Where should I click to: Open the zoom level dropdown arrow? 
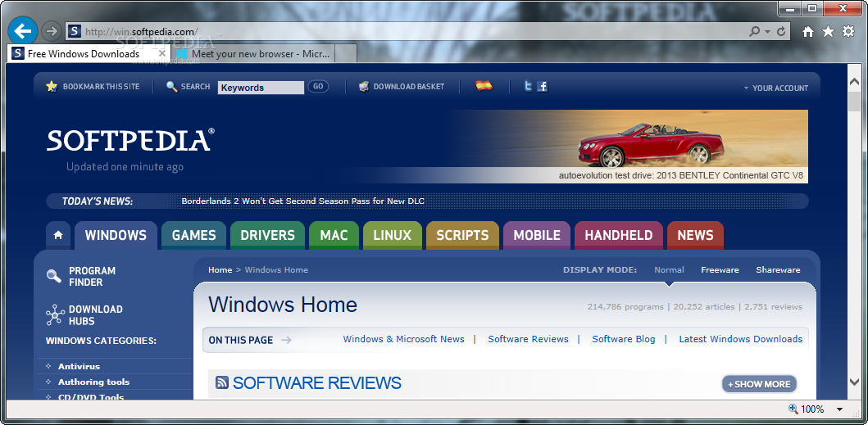coord(839,409)
